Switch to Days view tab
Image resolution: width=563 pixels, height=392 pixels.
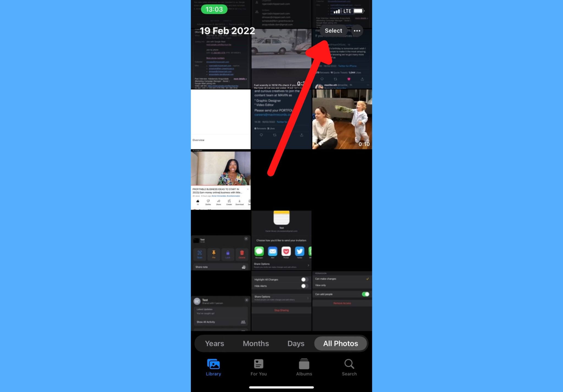tap(296, 343)
